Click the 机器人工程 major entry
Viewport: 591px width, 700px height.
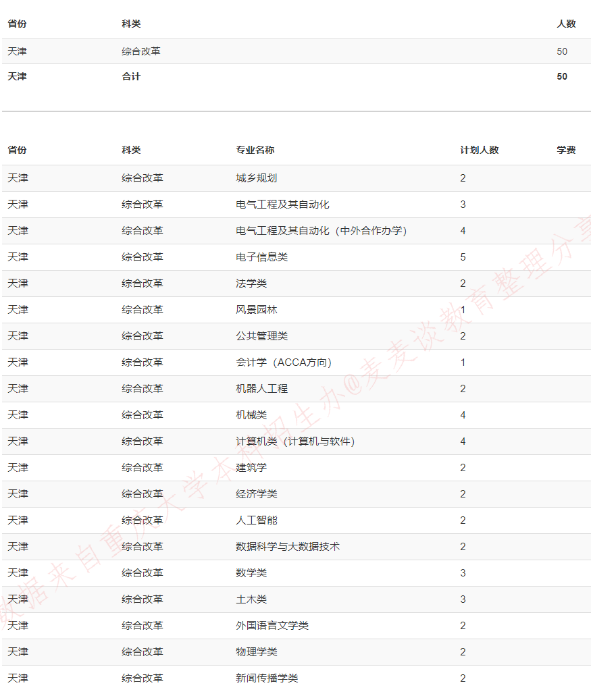[x=253, y=389]
